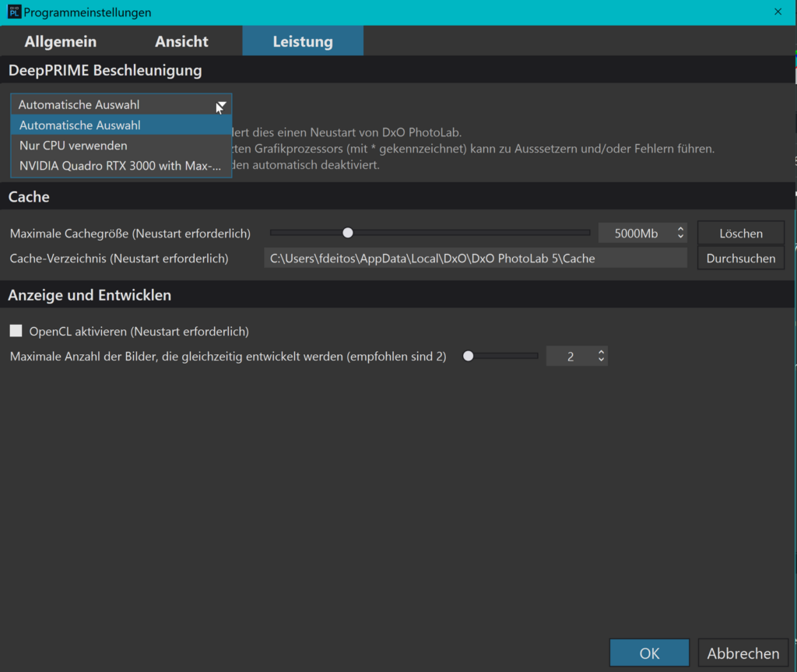797x672 pixels.
Task: Switch to the Allgemein tab
Action: coord(61,41)
